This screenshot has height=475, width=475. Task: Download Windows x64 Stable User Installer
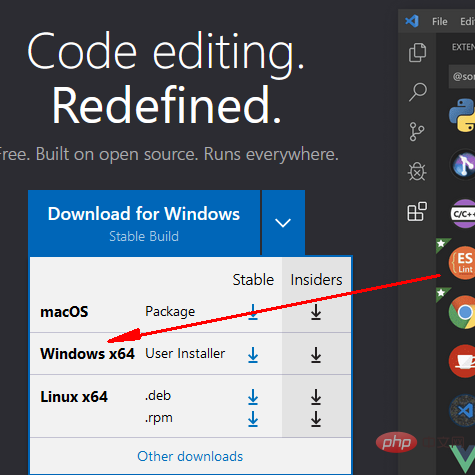pyautogui.click(x=253, y=355)
